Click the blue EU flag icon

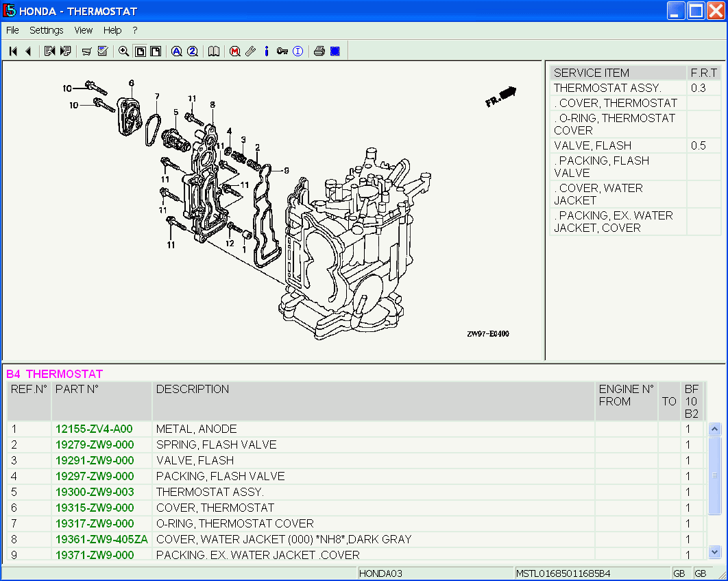(x=335, y=51)
